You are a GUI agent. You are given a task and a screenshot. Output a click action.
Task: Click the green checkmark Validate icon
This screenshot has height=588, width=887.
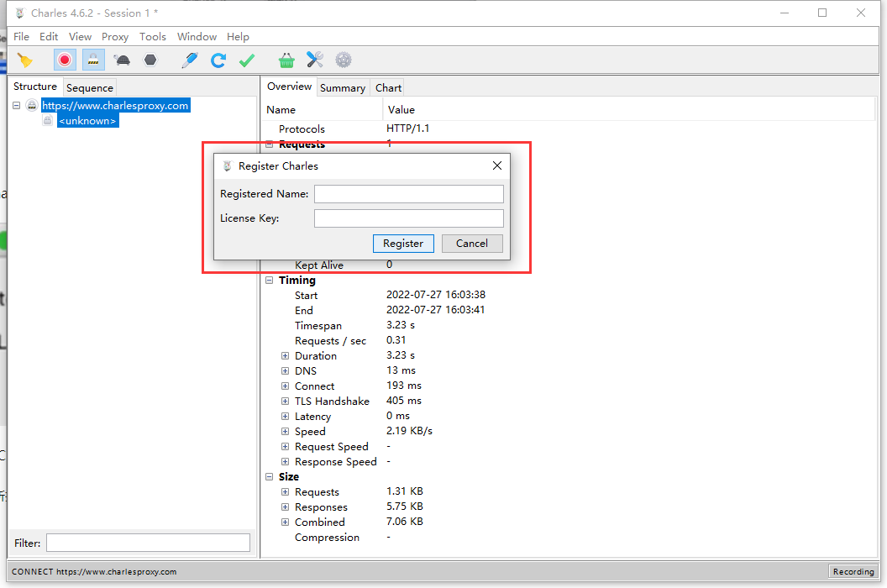point(247,60)
